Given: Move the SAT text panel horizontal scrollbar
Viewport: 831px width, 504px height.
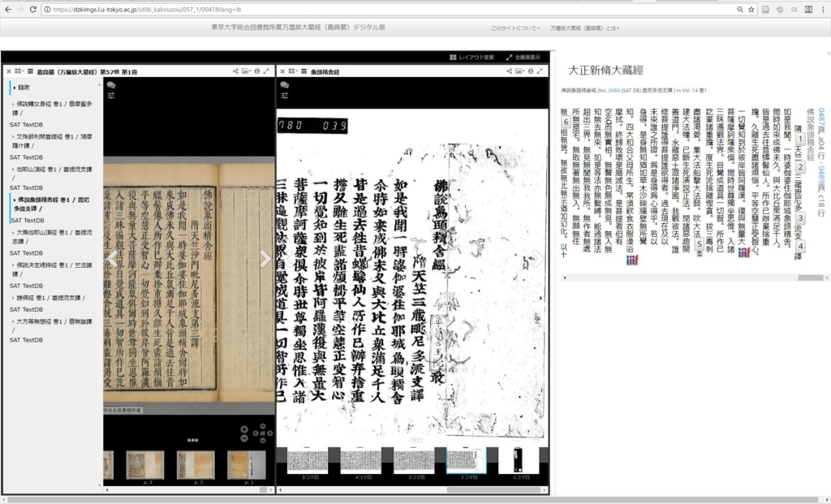Looking at the screenshot, I should point(811,278).
